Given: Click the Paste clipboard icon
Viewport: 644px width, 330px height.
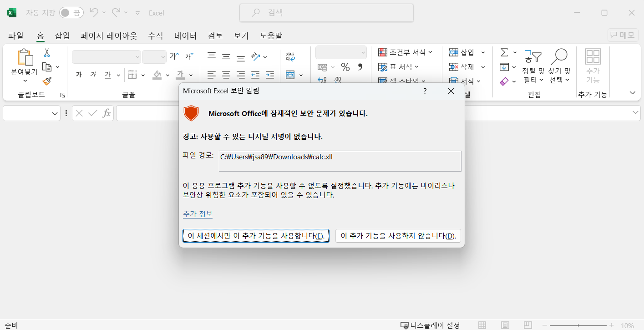Looking at the screenshot, I should 25,58.
